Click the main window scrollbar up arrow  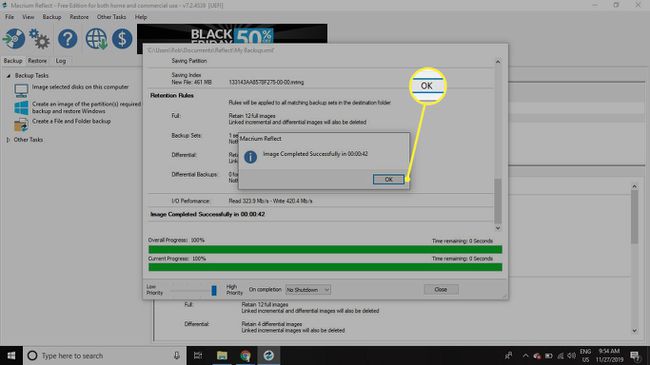[634, 187]
